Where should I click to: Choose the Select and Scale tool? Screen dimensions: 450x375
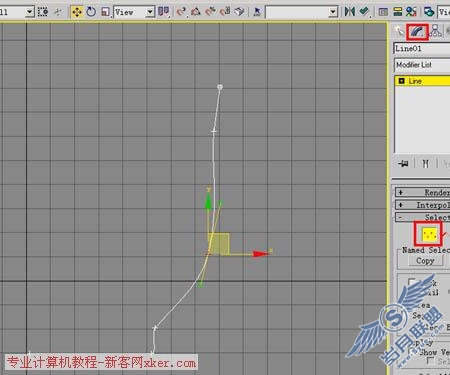click(x=105, y=12)
